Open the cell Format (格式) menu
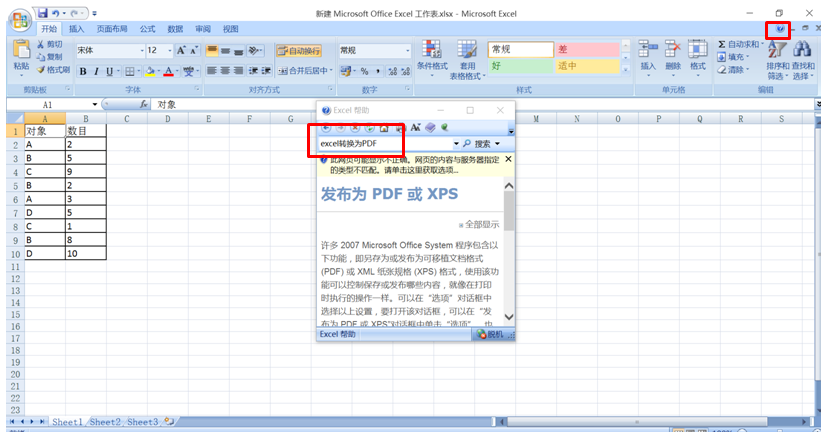The width and height of the screenshot is (822, 437). [697, 59]
